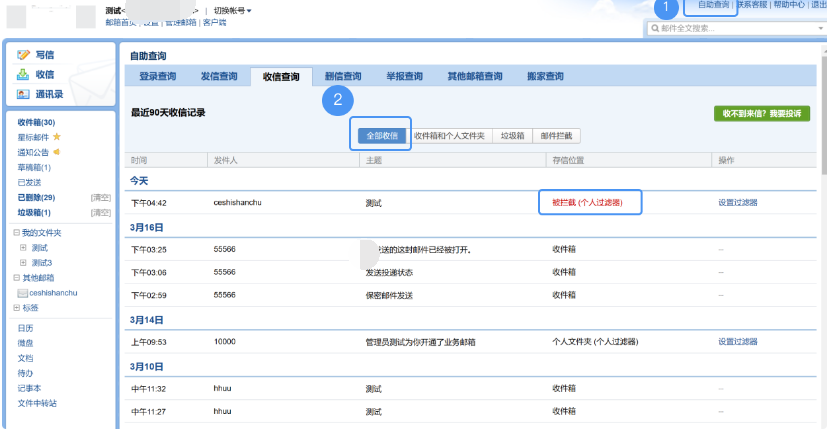Image resolution: width=829 pixels, height=439 pixels.
Task: Switch to the 发信查询 tab
Action: pos(219,76)
